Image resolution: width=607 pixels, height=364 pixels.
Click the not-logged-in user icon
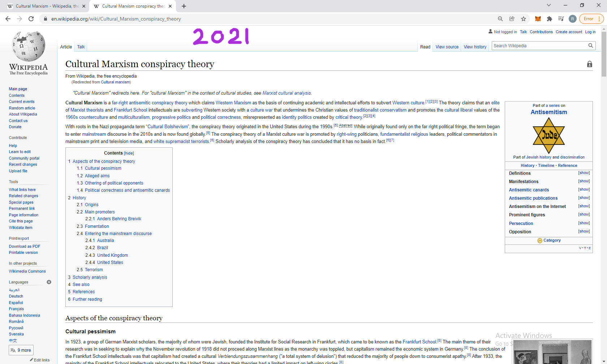point(490,31)
